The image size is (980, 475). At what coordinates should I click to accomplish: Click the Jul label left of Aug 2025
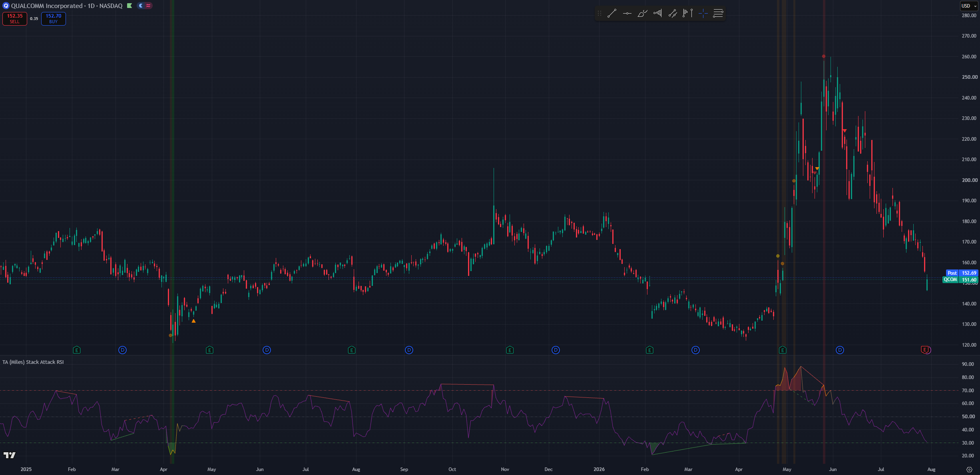pyautogui.click(x=306, y=469)
